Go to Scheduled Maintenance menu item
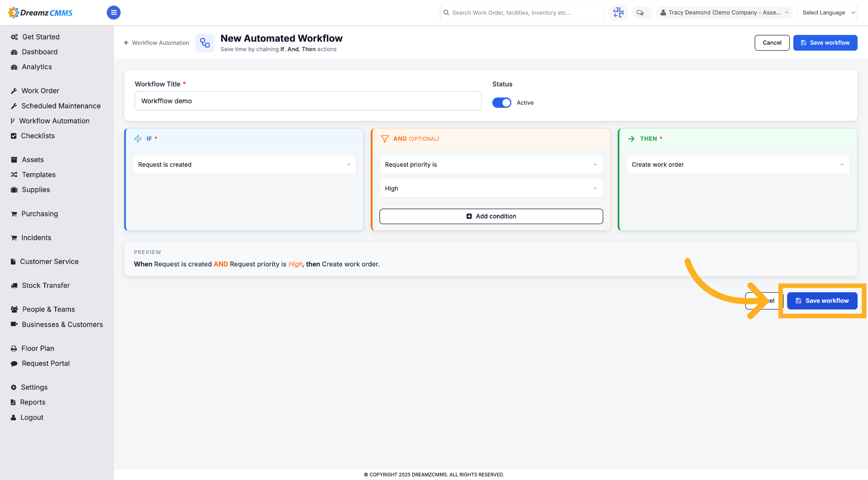This screenshot has width=868, height=480. (x=61, y=106)
